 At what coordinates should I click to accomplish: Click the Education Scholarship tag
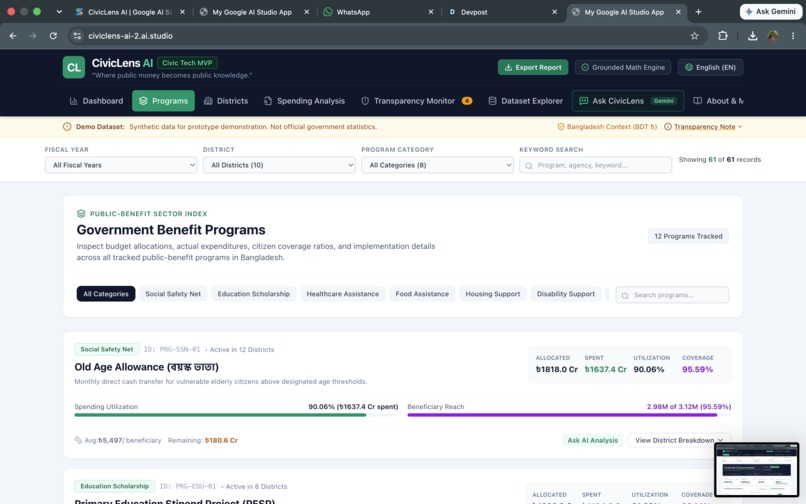[x=114, y=486]
